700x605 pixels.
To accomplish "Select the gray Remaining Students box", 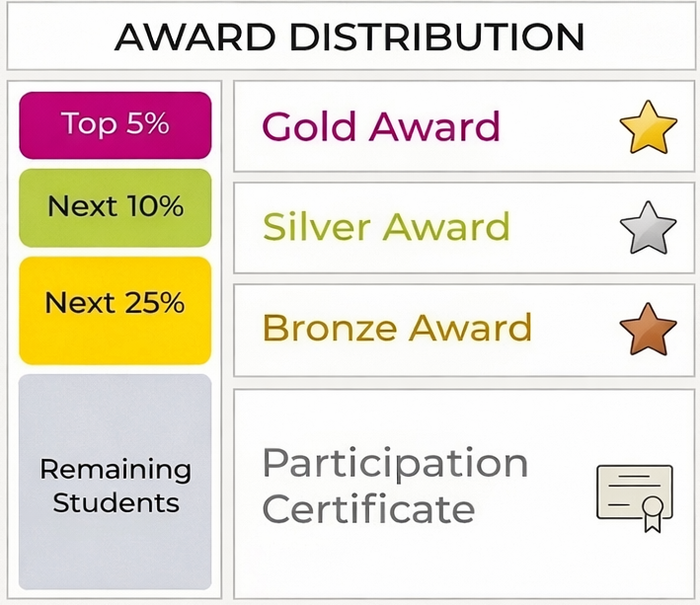I will coord(115,484).
